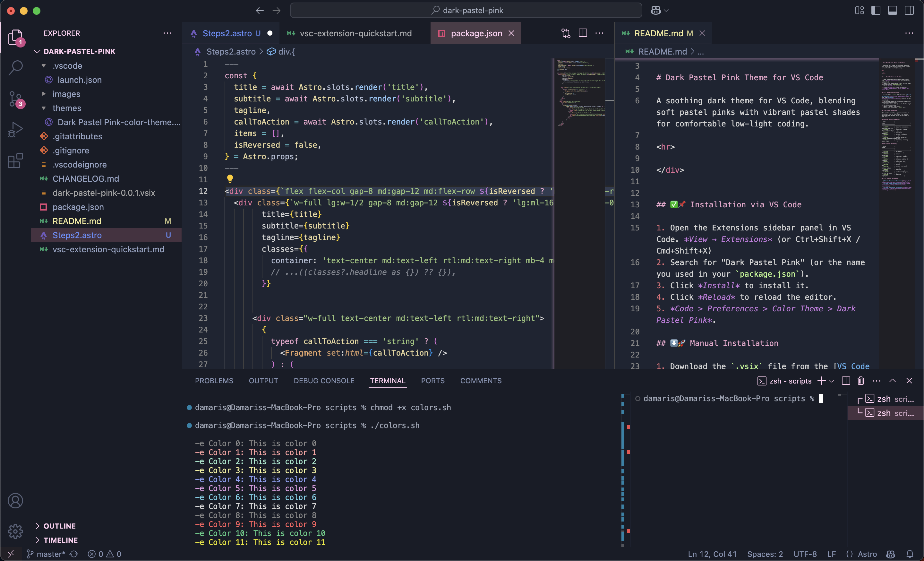Open the COMMENTS panel tab
This screenshot has height=561, width=924.
coord(481,381)
